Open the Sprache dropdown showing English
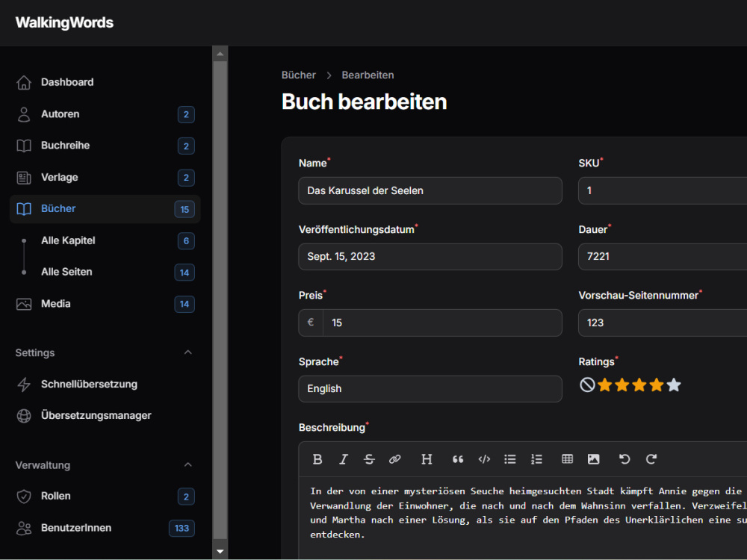 (x=430, y=389)
